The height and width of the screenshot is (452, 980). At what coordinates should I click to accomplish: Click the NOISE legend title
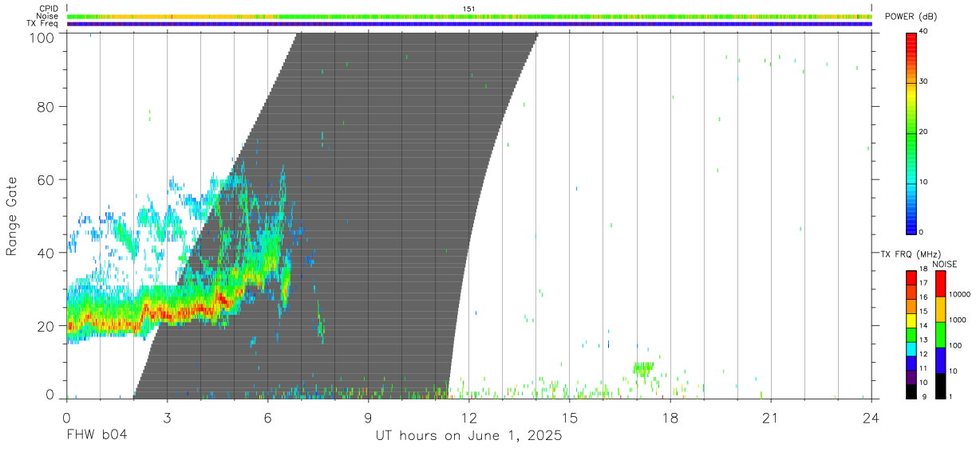click(x=946, y=264)
